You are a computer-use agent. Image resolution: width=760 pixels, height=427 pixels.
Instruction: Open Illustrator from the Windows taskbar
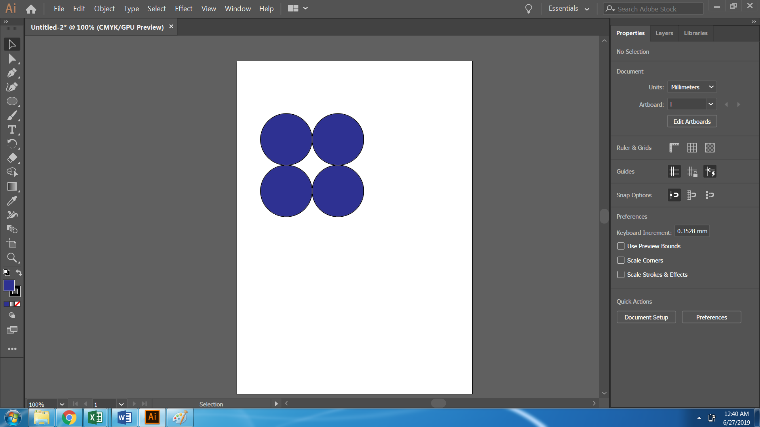152,416
